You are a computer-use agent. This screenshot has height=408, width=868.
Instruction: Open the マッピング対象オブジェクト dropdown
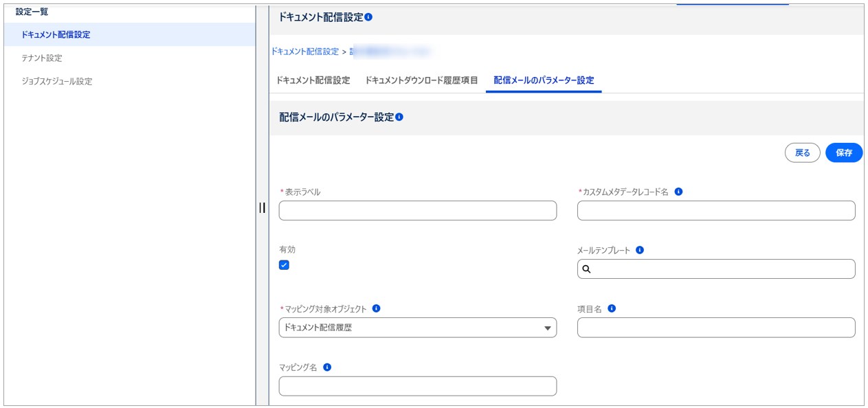pyautogui.click(x=417, y=328)
